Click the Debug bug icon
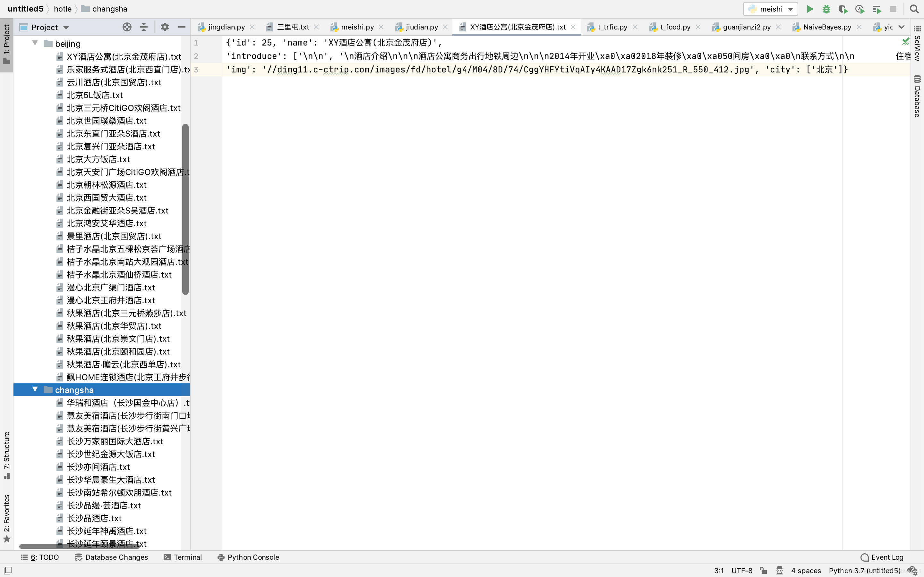924x577 pixels. coord(826,9)
